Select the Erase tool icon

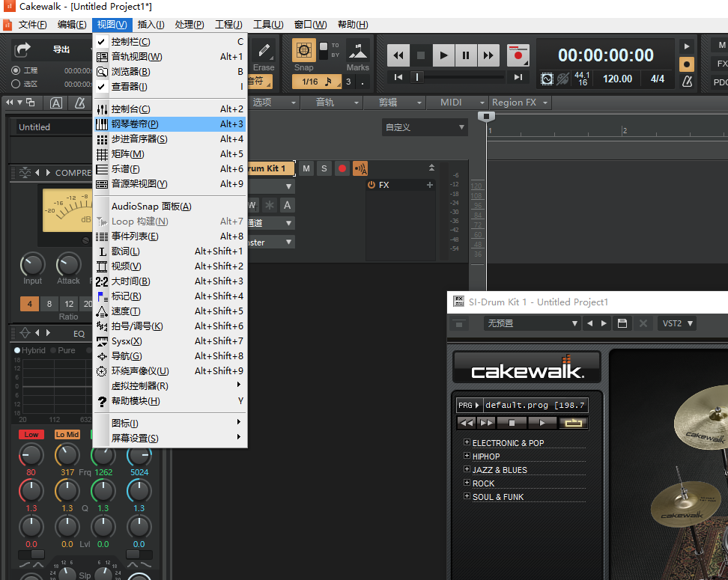tap(264, 50)
